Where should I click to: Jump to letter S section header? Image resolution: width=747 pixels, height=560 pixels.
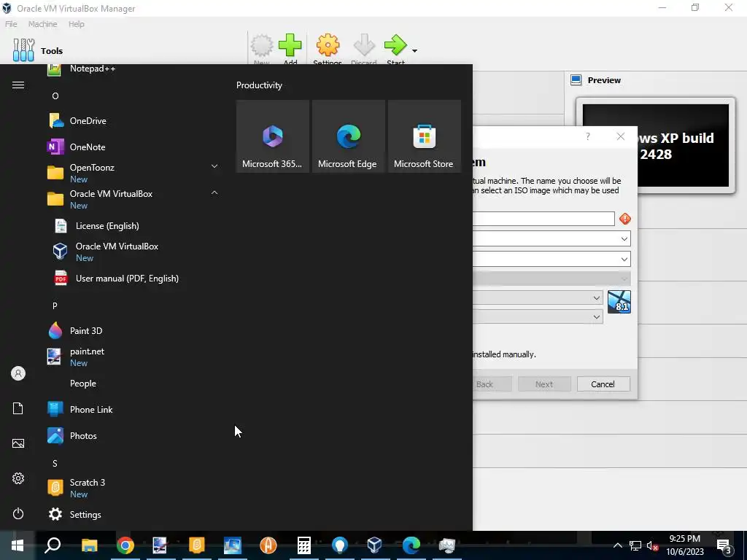(x=55, y=463)
